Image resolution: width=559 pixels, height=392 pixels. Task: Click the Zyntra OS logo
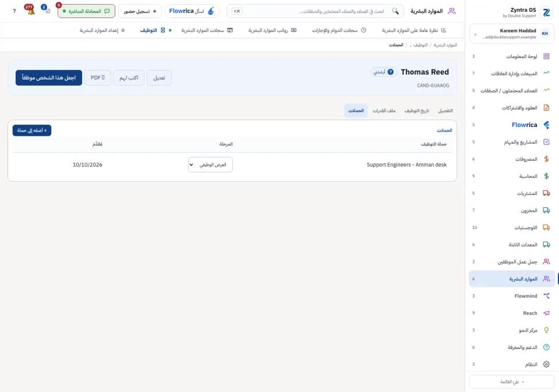546,13
